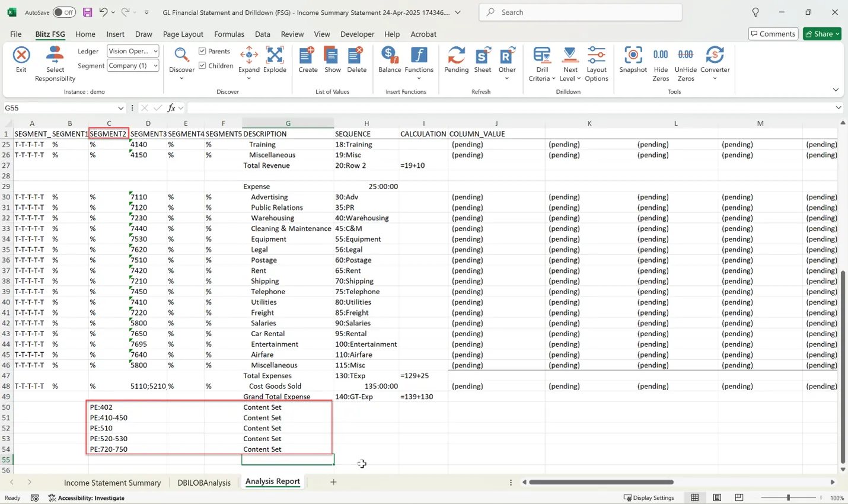848x504 pixels.
Task: Open the Share dropdown button
Action: [823, 34]
